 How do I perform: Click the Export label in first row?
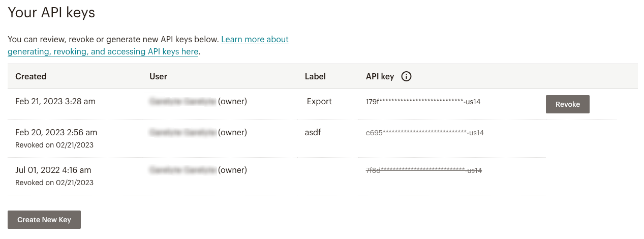pos(319,101)
